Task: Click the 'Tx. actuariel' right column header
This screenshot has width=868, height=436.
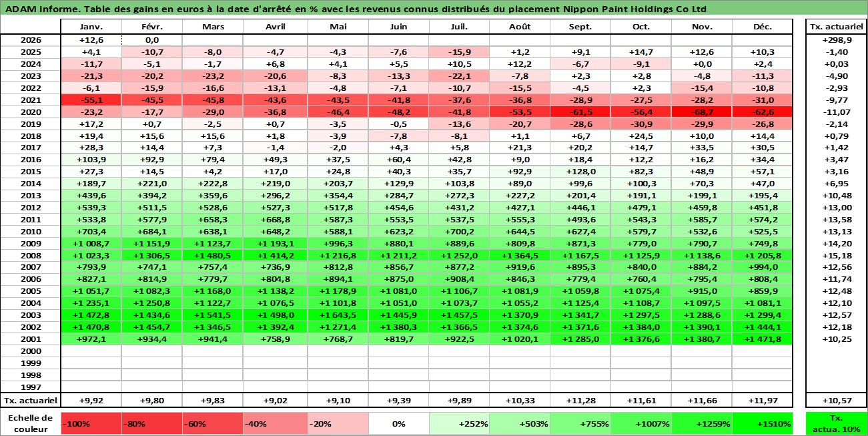Action: 837,27
